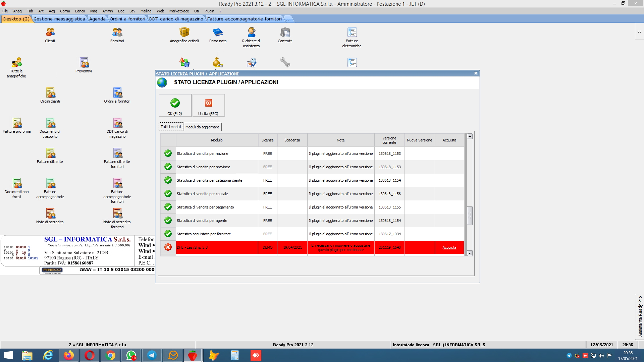Open the Contratti icon

pyautogui.click(x=285, y=35)
